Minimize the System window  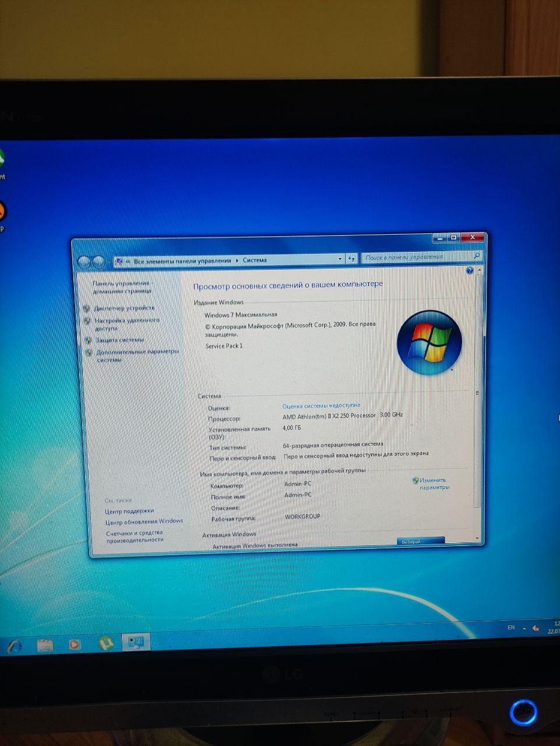coord(439,238)
